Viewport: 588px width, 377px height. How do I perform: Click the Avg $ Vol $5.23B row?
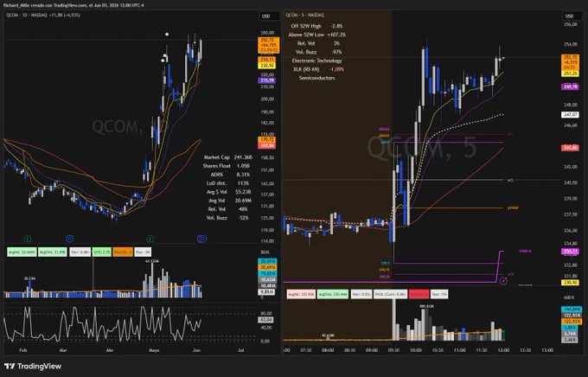[x=228, y=192]
